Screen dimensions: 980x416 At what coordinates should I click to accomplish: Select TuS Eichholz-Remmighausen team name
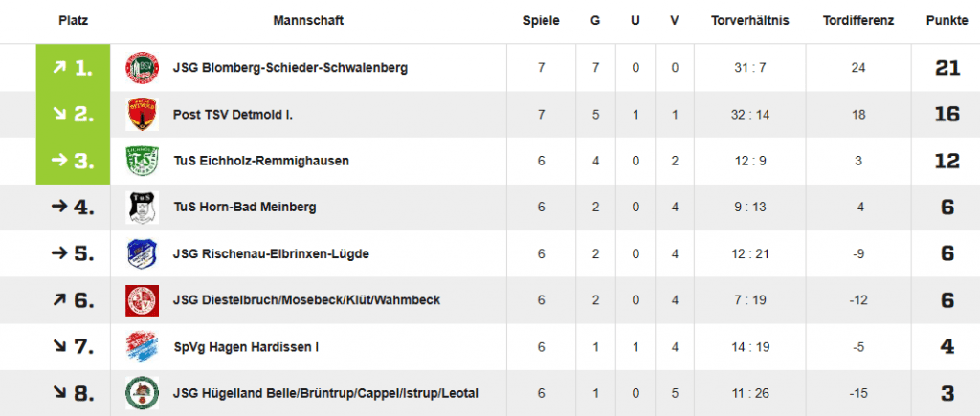pyautogui.click(x=261, y=162)
